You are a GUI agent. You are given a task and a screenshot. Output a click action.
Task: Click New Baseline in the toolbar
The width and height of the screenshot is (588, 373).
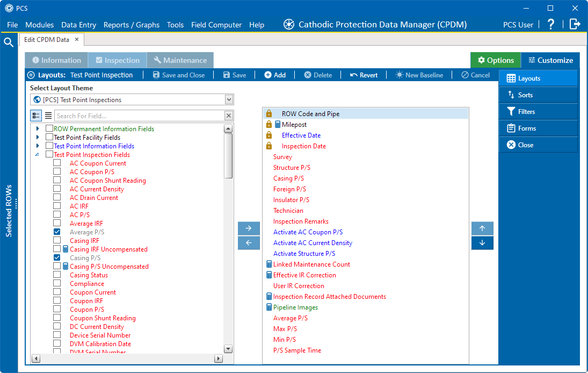tap(419, 75)
